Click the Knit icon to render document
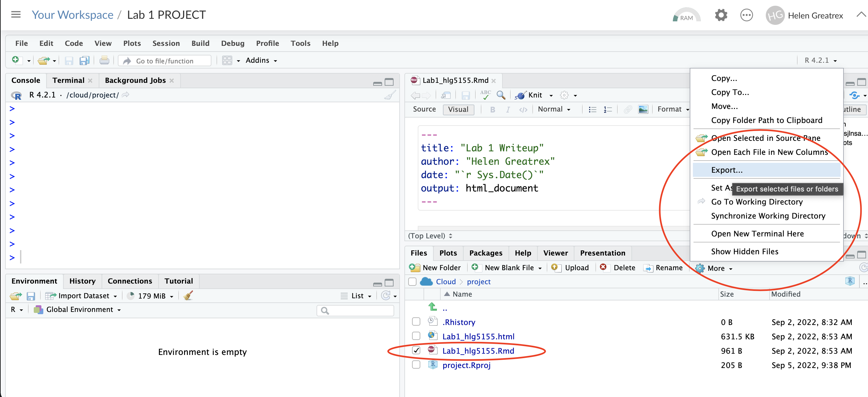The width and height of the screenshot is (868, 397). pos(529,95)
